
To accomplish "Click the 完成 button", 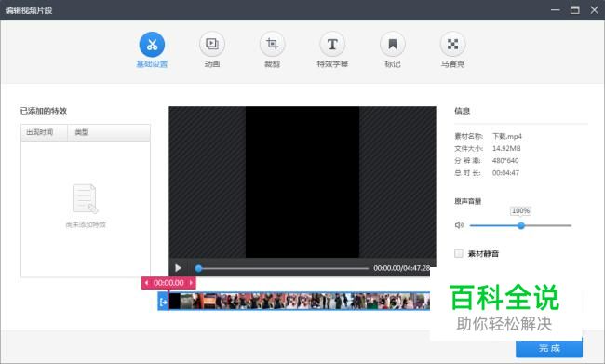I will (x=549, y=348).
